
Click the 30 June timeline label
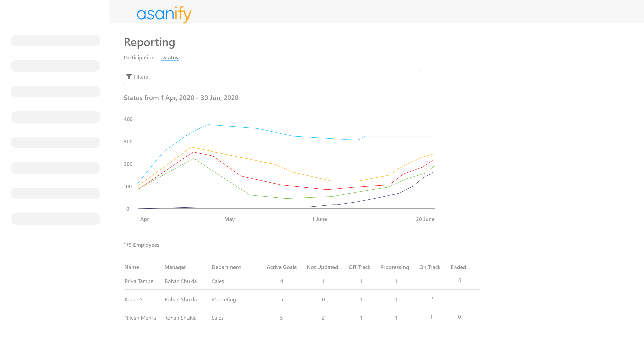pyautogui.click(x=425, y=219)
